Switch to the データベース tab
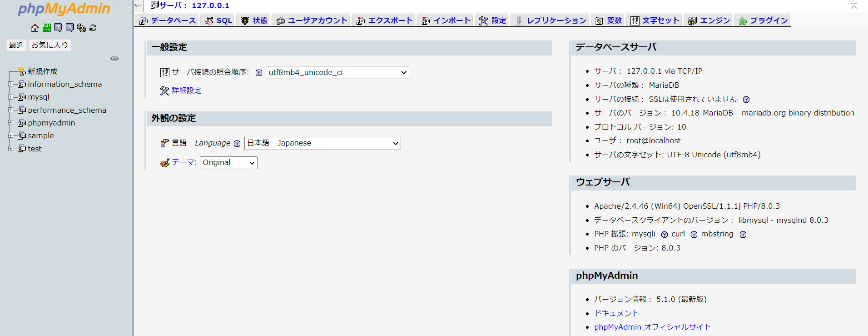Screen dimensions: 868x336 click(x=167, y=20)
